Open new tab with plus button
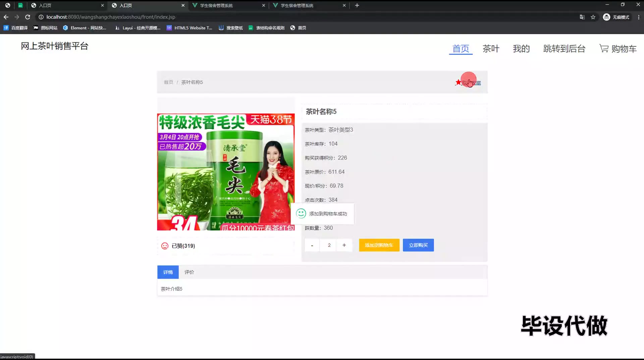Viewport: 644px width, 360px height. click(357, 5)
